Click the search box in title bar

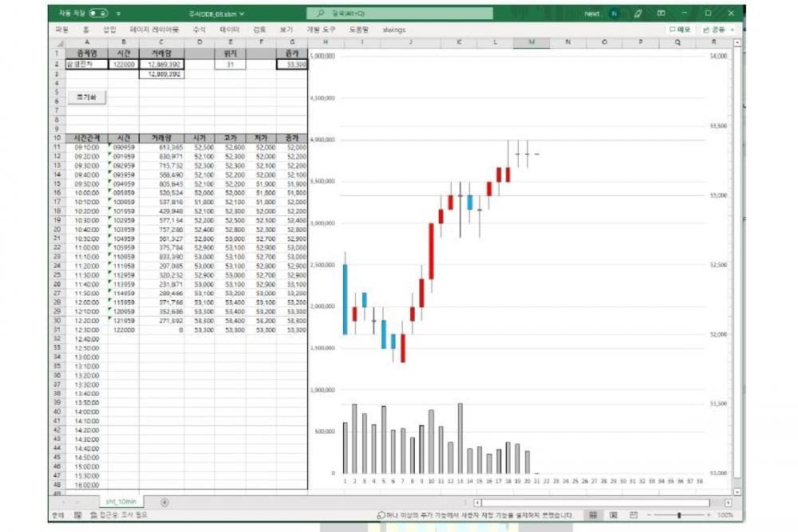400,14
